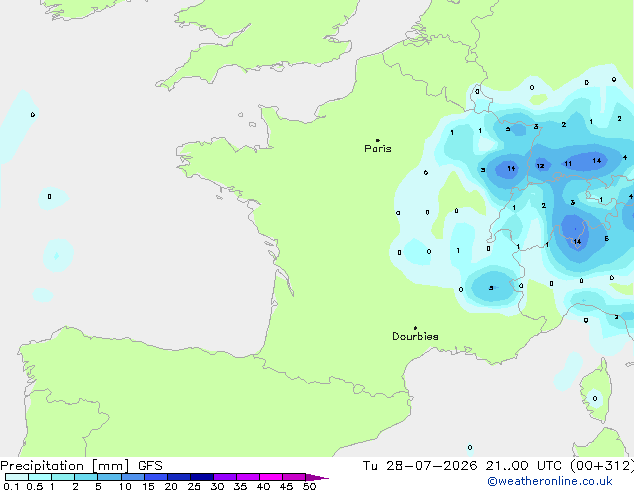Click the 12 precipitation value on the map
Image resolution: width=634 pixels, height=490 pixels.
coord(540,166)
